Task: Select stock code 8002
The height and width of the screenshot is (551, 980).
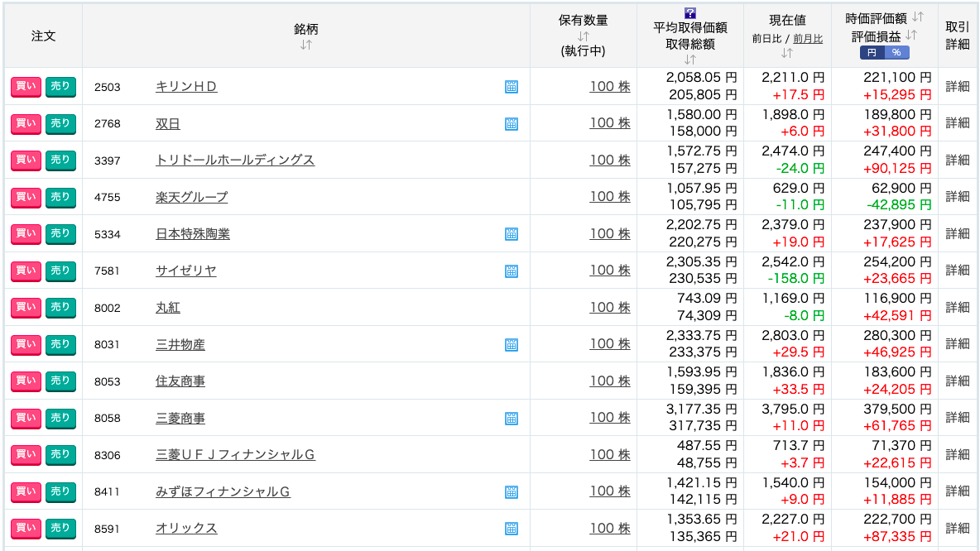Action: tap(108, 308)
